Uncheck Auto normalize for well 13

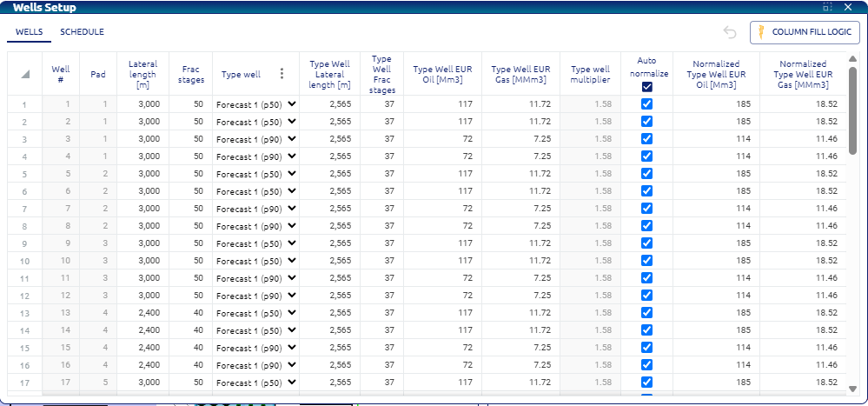(x=646, y=313)
